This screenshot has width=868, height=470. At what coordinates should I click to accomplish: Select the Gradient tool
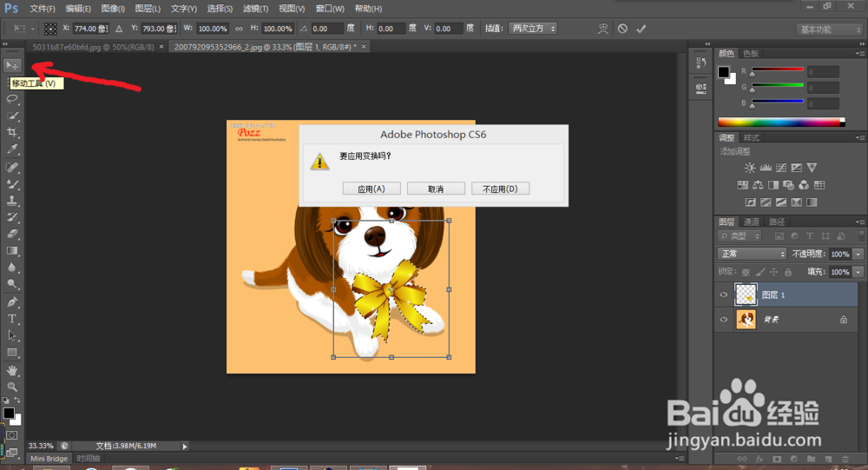tap(12, 250)
